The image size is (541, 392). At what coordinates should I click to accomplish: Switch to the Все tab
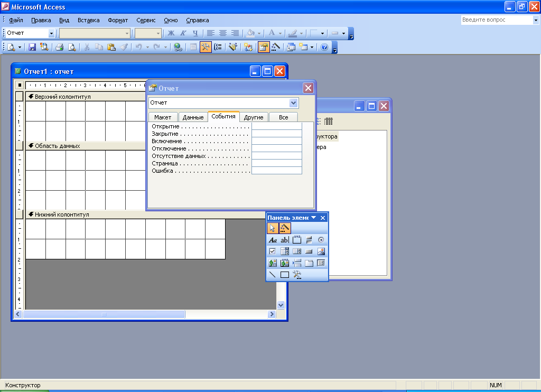tap(283, 117)
